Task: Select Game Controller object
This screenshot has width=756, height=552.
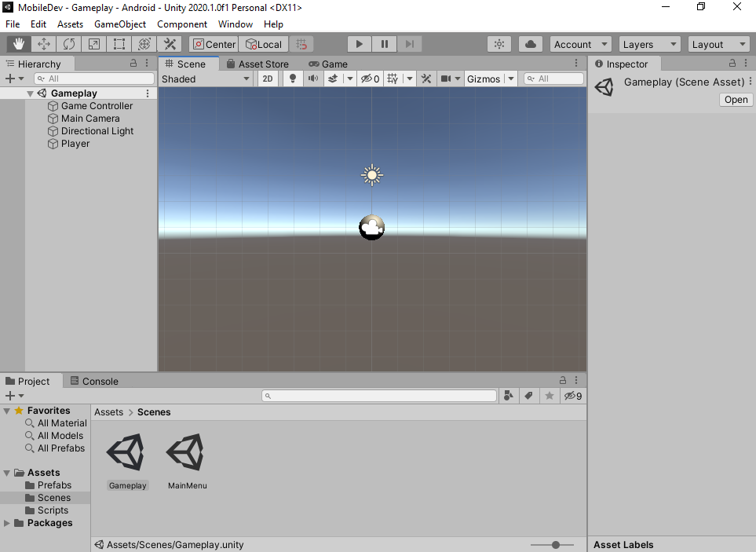Action: tap(97, 106)
